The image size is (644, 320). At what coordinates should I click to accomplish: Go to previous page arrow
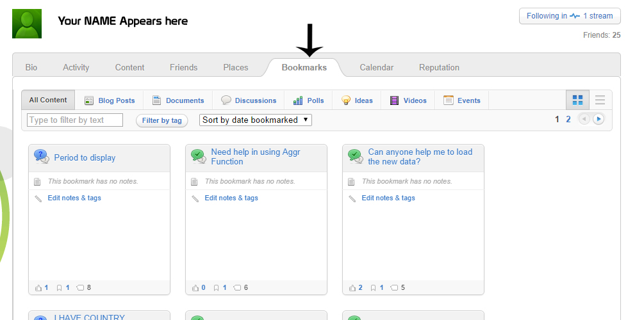(584, 119)
